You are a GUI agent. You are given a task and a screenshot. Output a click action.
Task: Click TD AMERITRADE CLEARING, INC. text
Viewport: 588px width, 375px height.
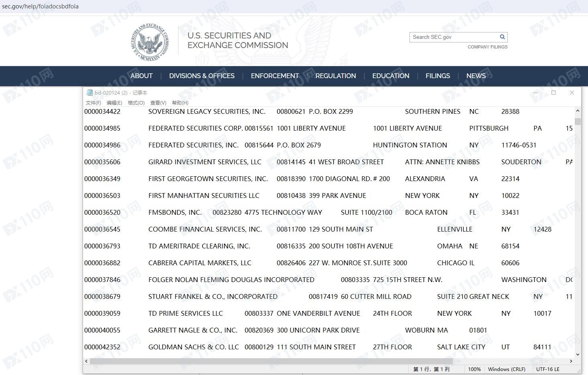[199, 246]
